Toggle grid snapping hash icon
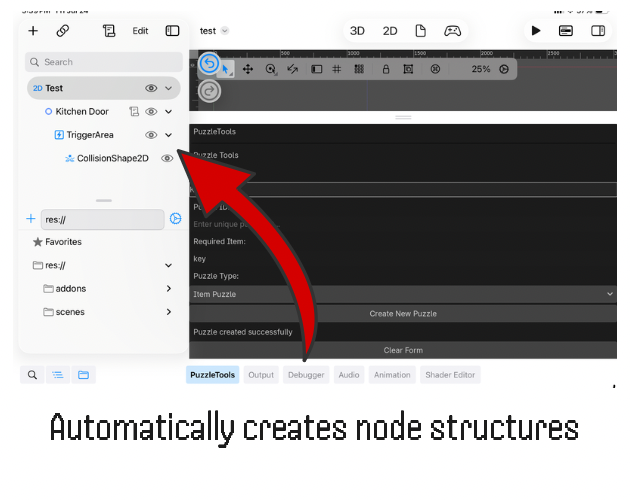The height and width of the screenshot is (500, 630). [337, 70]
